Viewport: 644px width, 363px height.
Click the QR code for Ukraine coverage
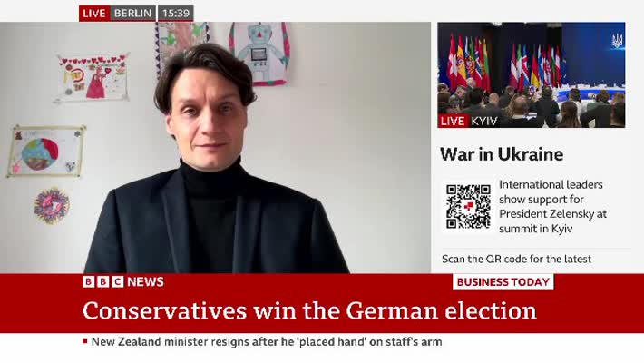(468, 207)
